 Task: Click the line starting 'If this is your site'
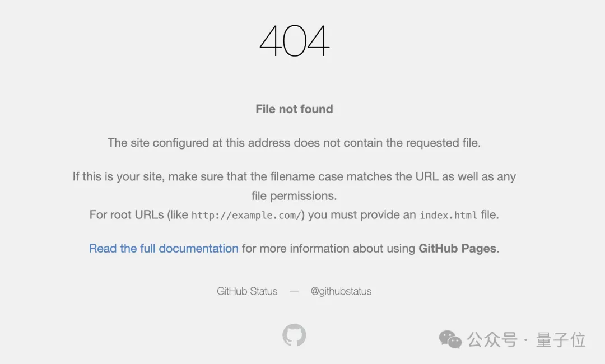[x=294, y=177]
